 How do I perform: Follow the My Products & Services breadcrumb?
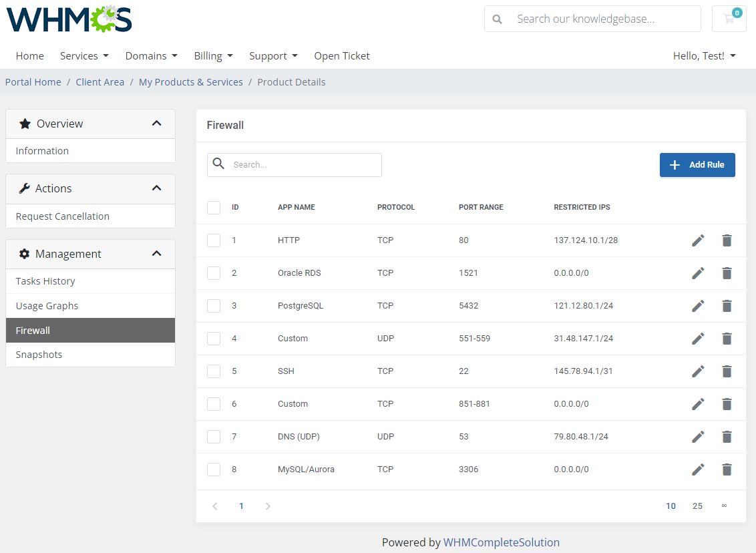(190, 82)
